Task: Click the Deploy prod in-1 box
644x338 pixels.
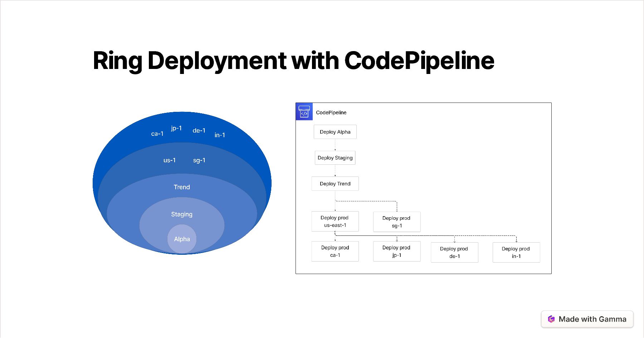Action: pos(516,252)
